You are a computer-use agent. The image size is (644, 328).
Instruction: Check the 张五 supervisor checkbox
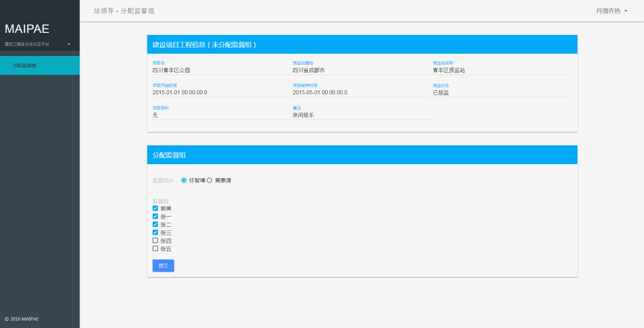[x=155, y=249]
